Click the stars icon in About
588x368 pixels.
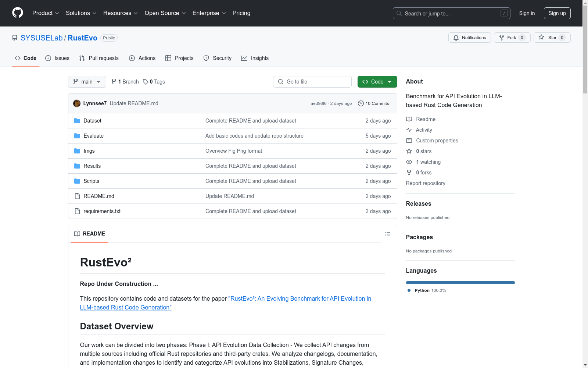tap(409, 151)
